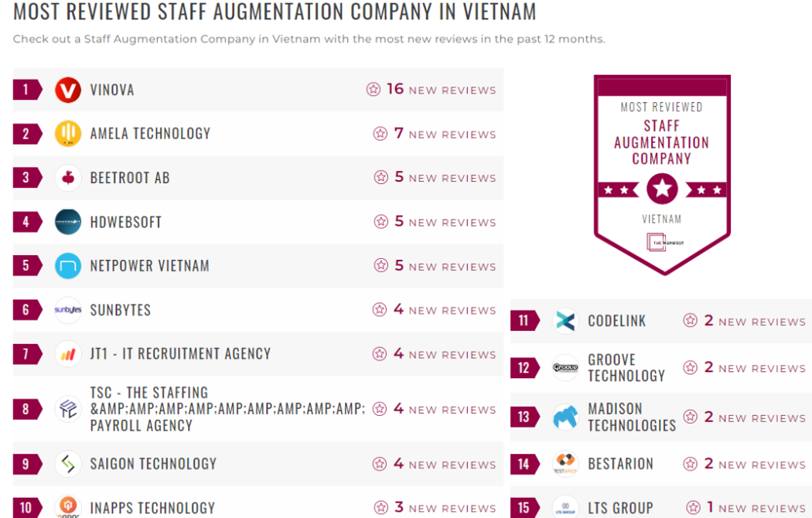Click the NetPower Vietnam blue logo
This screenshot has width=812, height=518.
[x=68, y=266]
